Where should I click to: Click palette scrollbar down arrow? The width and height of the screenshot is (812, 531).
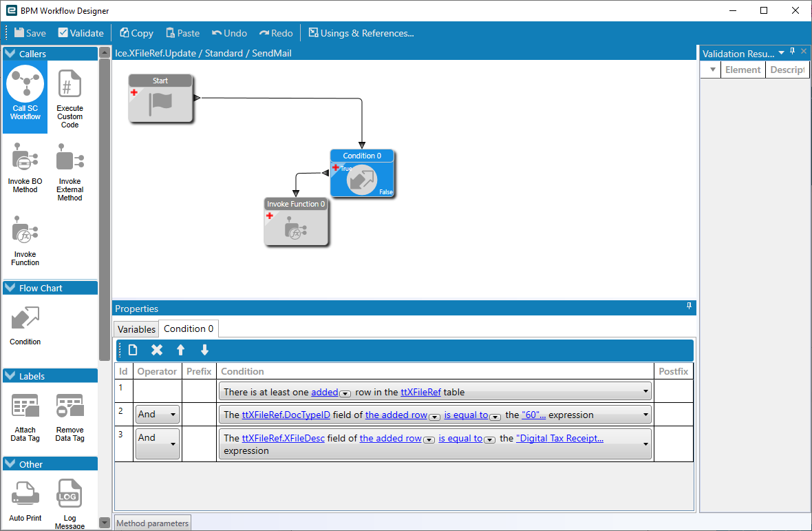104,523
